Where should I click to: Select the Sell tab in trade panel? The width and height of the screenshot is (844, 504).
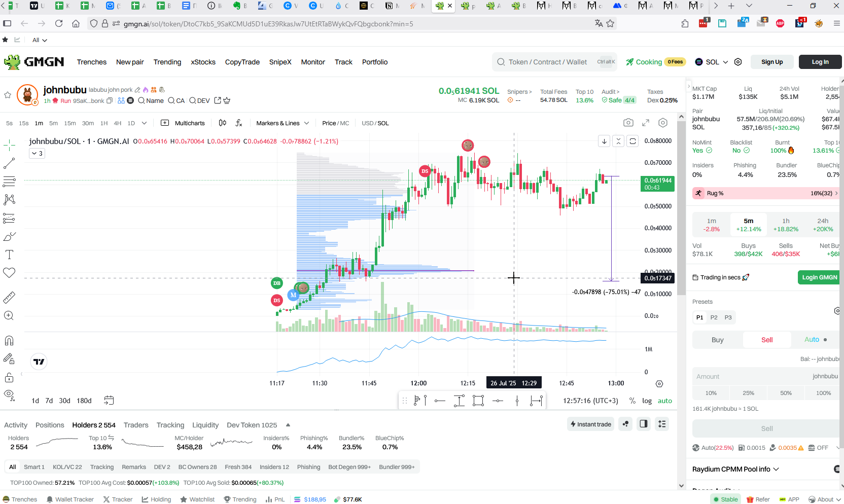tap(767, 340)
